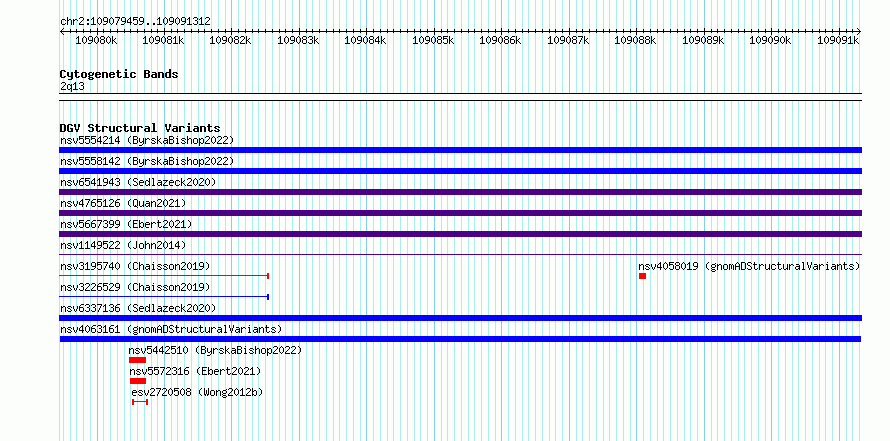The width and height of the screenshot is (890, 441).
Task: Click the 109083k ruler tick label
Action: (x=299, y=40)
